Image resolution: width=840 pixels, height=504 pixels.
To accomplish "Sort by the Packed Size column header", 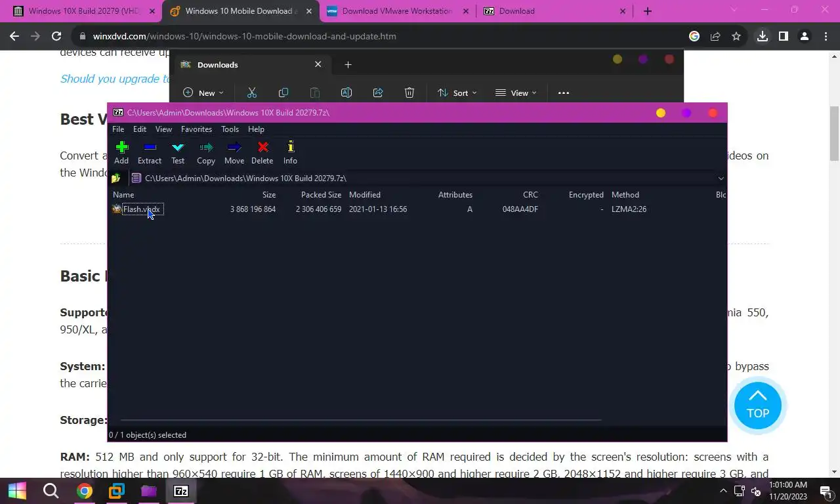I will pos(321,195).
